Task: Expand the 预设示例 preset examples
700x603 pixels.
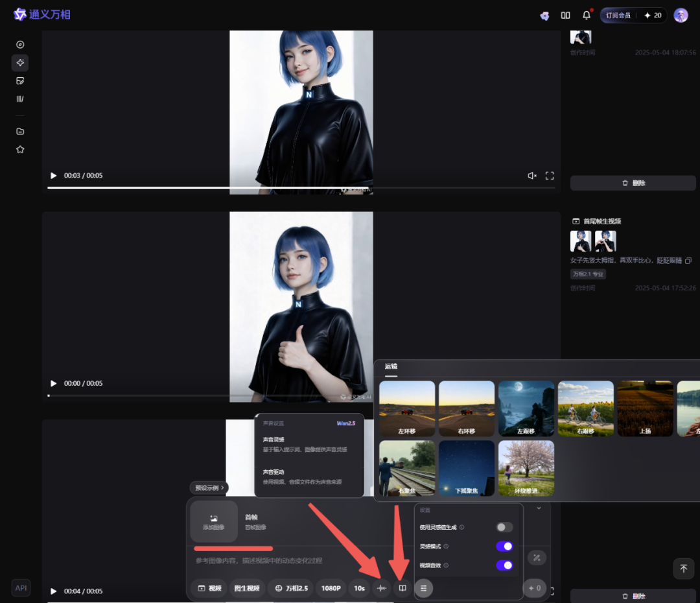Action: [209, 488]
